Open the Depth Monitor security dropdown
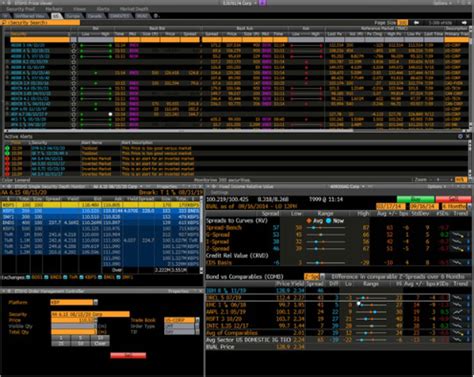Image resolution: width=474 pixels, height=377 pixels. [x=141, y=186]
